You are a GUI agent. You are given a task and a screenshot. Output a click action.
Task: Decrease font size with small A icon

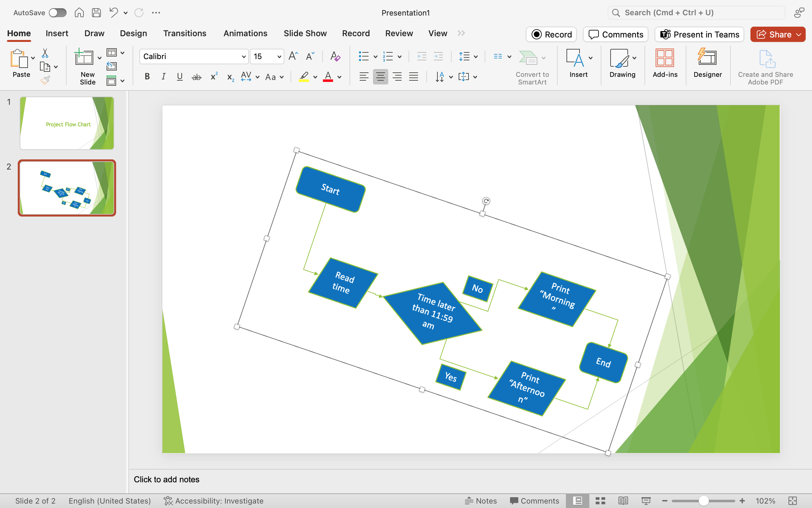[x=310, y=56]
